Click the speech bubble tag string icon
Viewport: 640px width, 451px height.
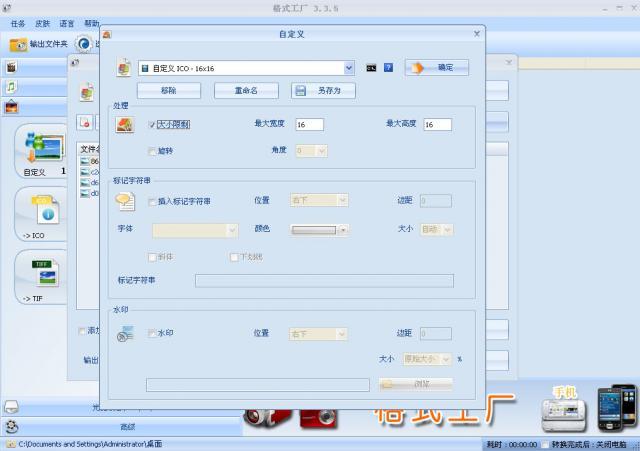tap(125, 202)
